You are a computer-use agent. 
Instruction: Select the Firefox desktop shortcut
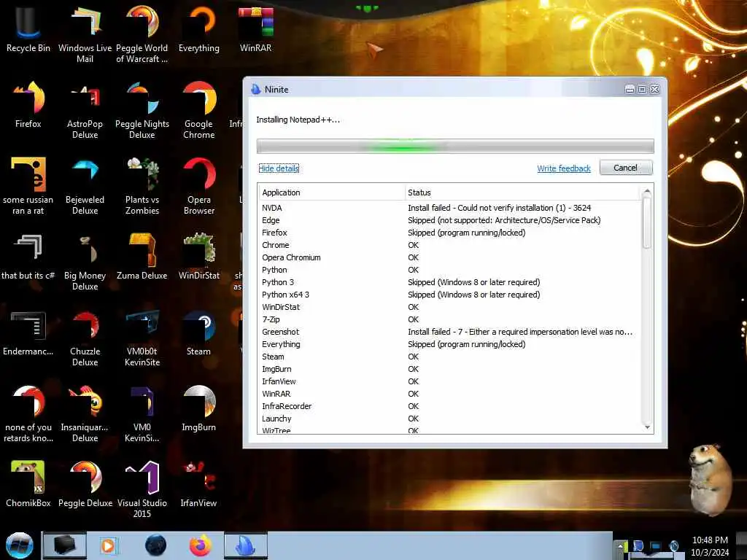pos(28,105)
